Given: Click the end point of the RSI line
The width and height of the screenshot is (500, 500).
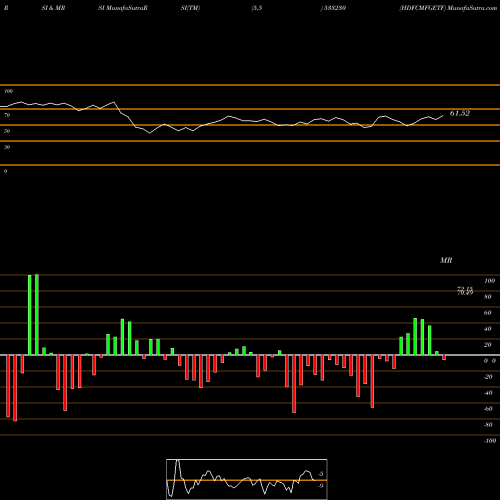Looking at the screenshot, I should click(443, 115).
